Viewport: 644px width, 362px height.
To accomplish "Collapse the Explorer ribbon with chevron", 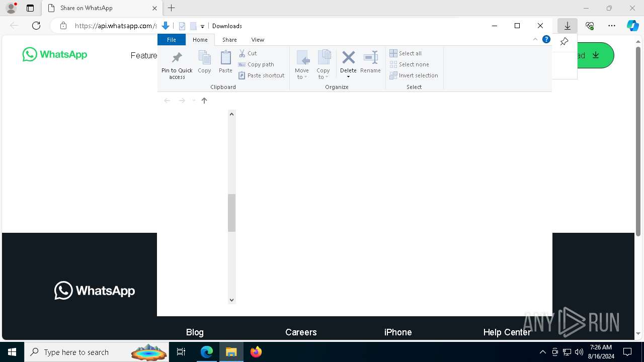I will pyautogui.click(x=535, y=39).
